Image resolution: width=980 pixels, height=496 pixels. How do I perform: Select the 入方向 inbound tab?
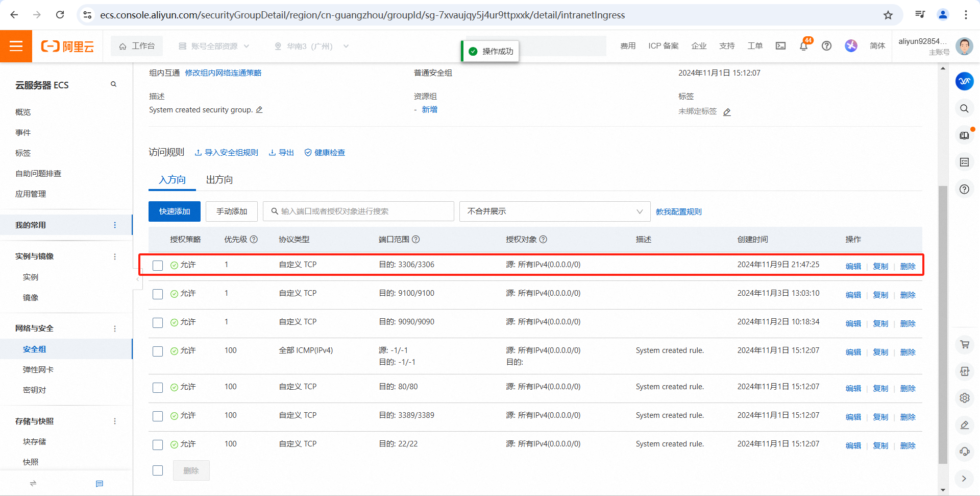pos(172,180)
